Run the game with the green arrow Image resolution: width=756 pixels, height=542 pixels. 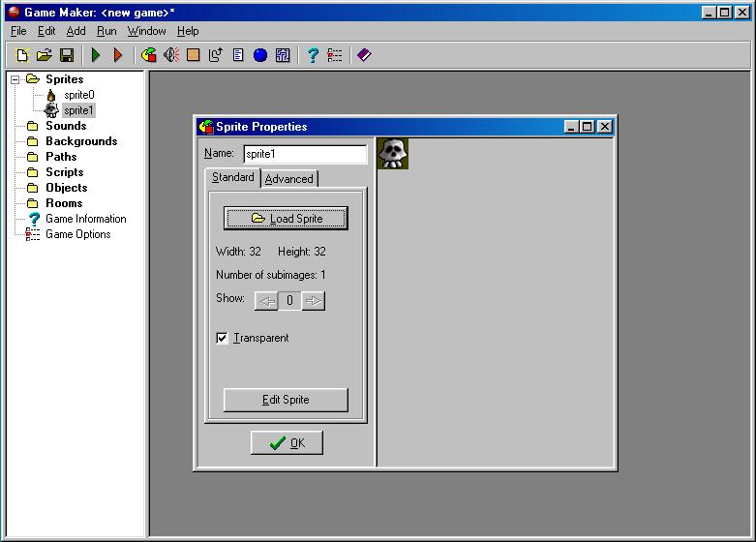click(96, 55)
